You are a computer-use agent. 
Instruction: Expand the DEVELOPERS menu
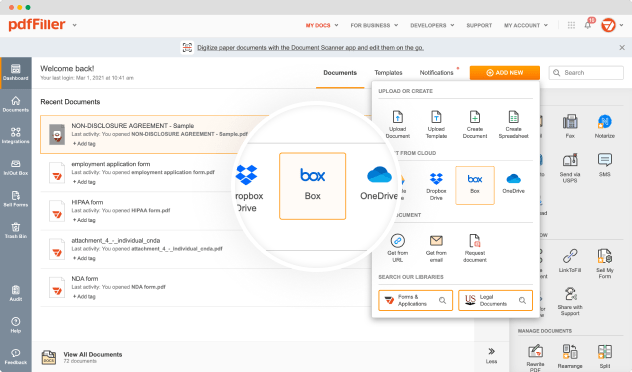pos(432,25)
